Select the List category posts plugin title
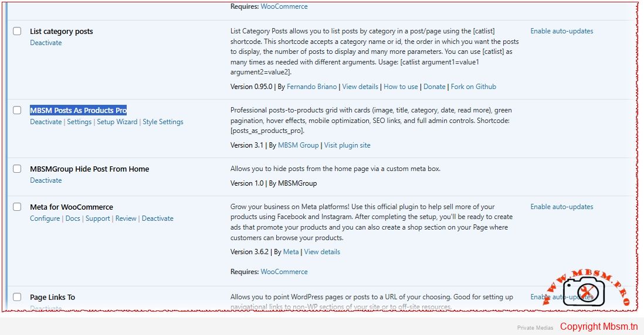This screenshot has height=335, width=644. coord(61,31)
